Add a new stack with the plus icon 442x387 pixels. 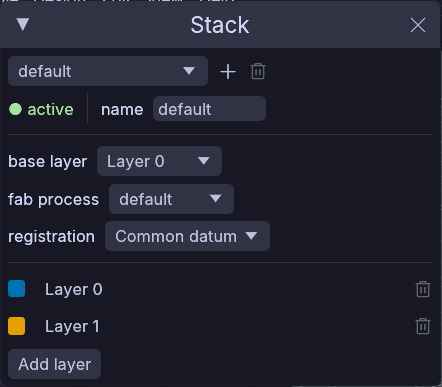pyautogui.click(x=228, y=72)
